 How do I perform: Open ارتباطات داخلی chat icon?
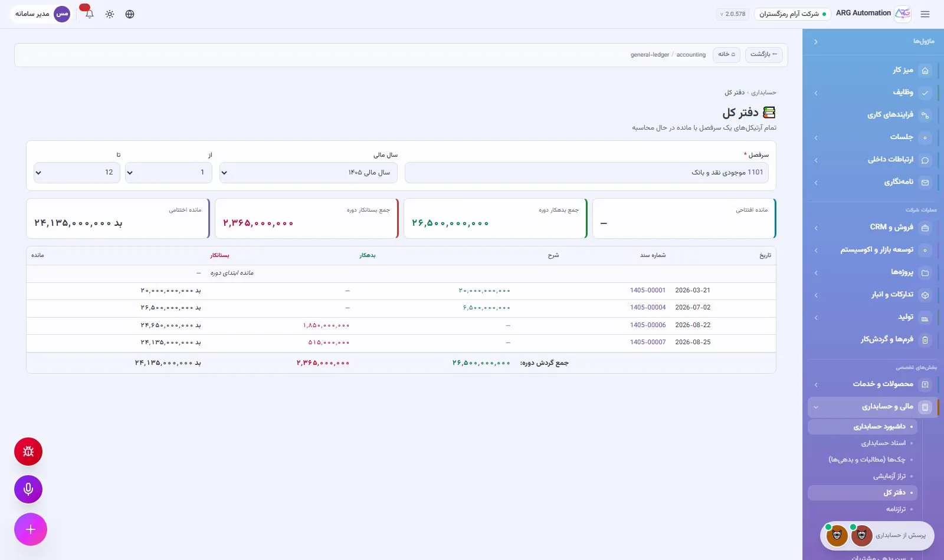tap(925, 160)
